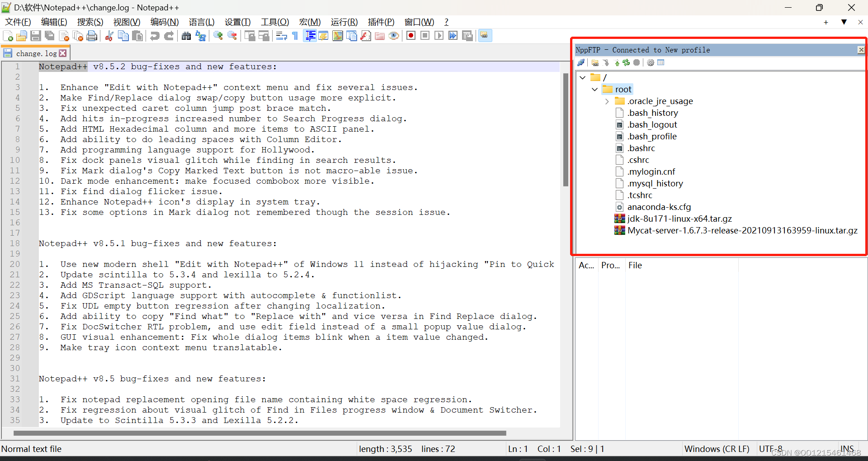Click NppFTP open directory icon

click(x=595, y=62)
